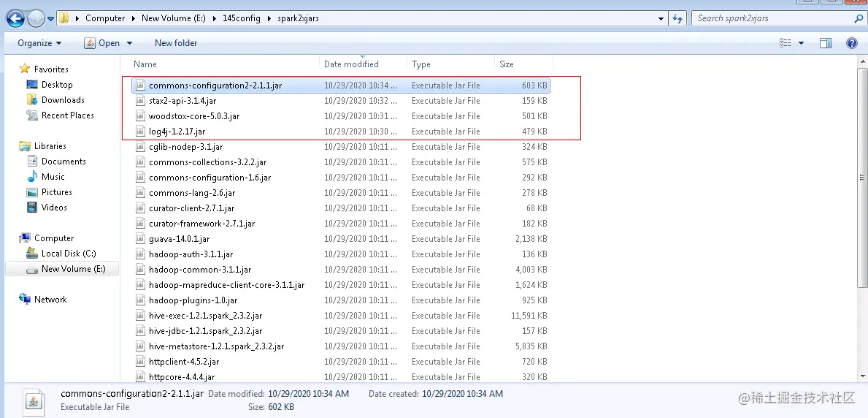Click the Change your view icon
This screenshot has height=418, width=868.
(x=785, y=43)
